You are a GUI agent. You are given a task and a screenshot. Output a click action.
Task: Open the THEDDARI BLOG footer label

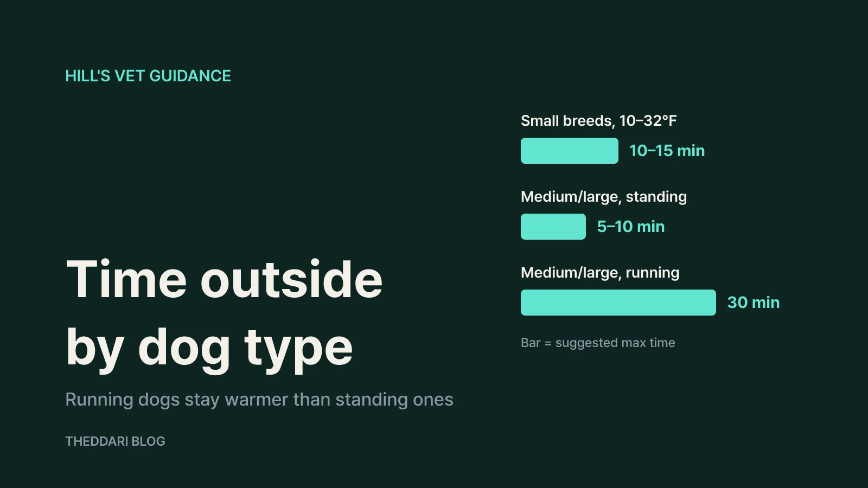[x=115, y=441]
